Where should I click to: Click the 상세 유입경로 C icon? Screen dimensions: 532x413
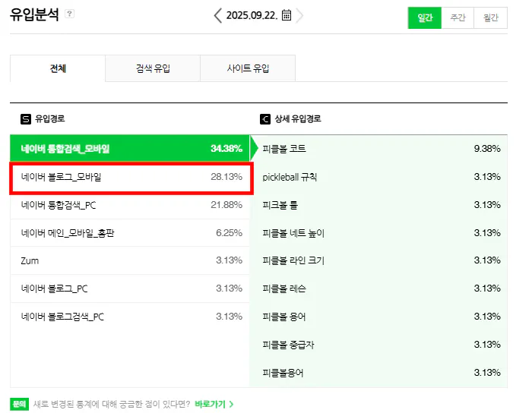265,119
